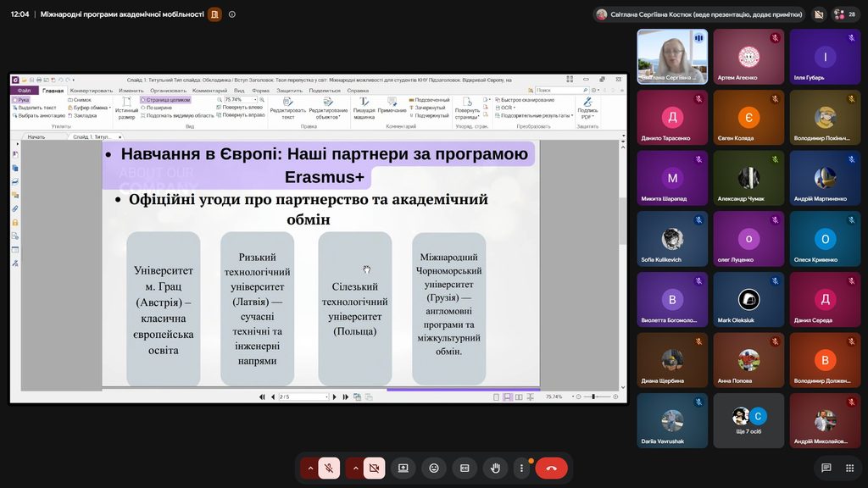Open the Файл tab in PDF editor
868x488 pixels.
(25, 90)
